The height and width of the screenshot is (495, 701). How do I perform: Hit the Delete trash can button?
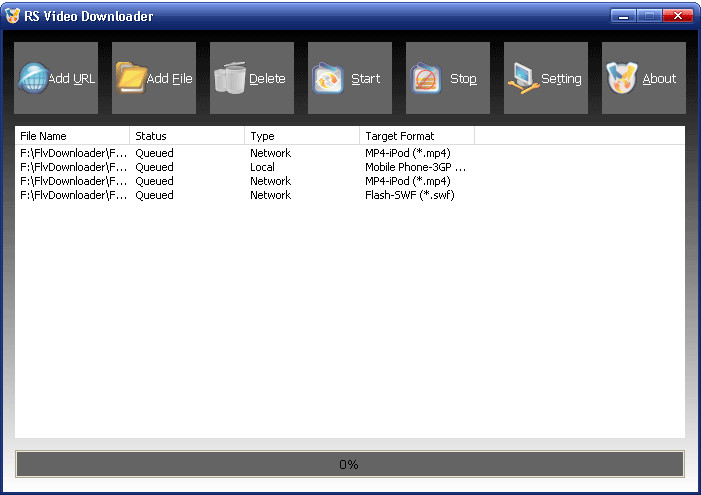[252, 78]
